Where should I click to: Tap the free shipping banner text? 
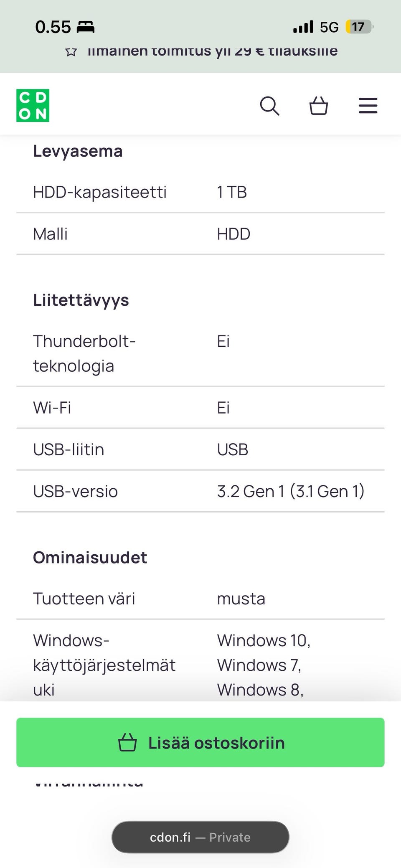pyautogui.click(x=212, y=51)
